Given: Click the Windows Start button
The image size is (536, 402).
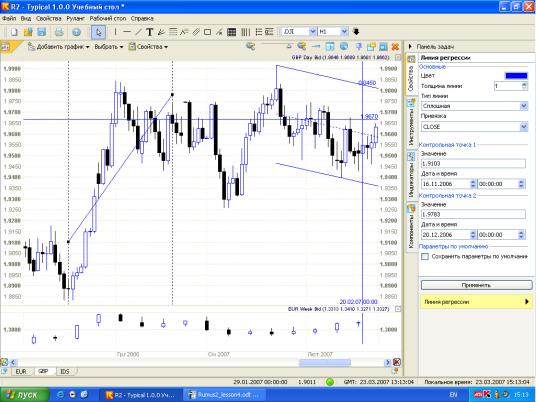Looking at the screenshot, I should [x=25, y=395].
